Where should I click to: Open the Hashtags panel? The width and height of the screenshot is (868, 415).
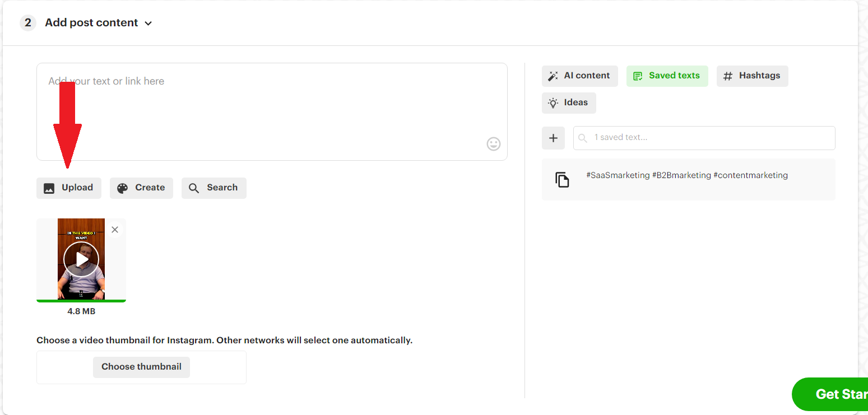tap(752, 76)
